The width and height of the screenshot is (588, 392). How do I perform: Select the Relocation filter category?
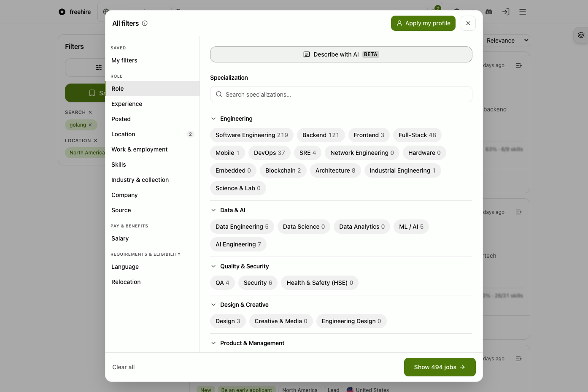click(152, 282)
